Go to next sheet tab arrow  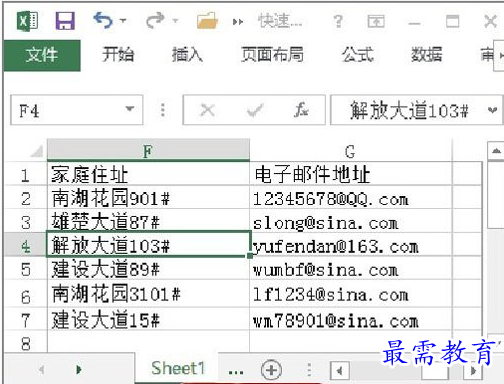[x=79, y=369]
